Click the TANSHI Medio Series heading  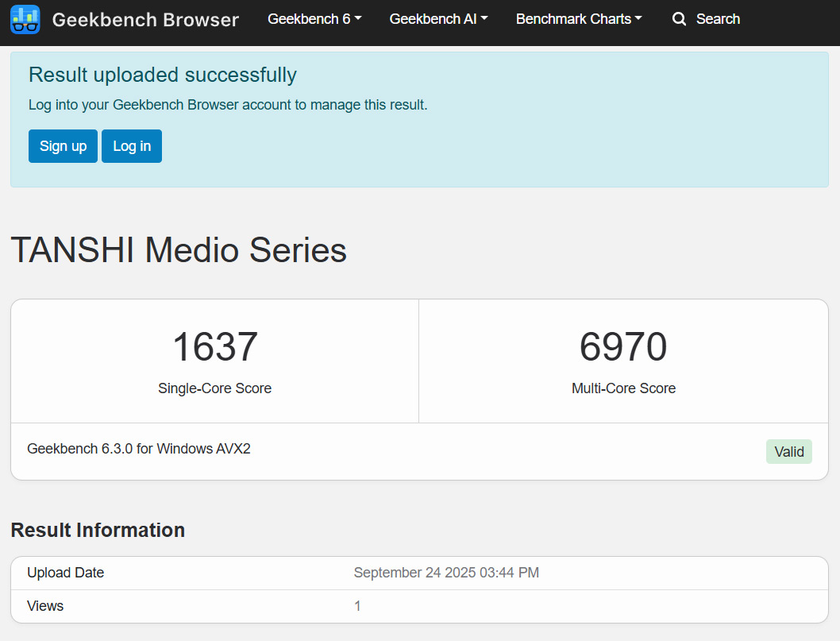179,250
